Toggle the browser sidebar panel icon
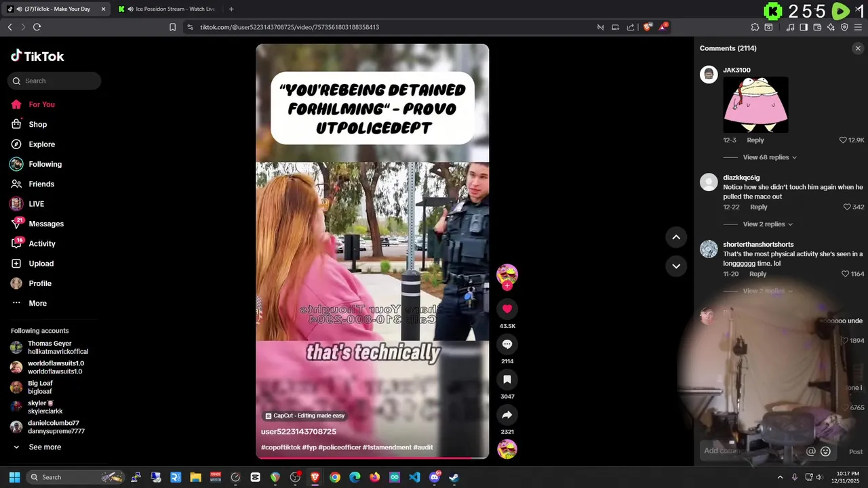This screenshot has height=488, width=868. (x=804, y=27)
